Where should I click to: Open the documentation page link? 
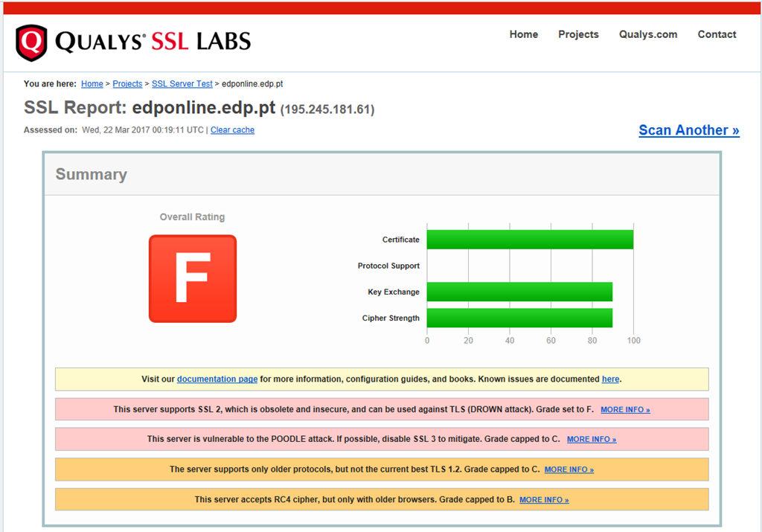[217, 379]
